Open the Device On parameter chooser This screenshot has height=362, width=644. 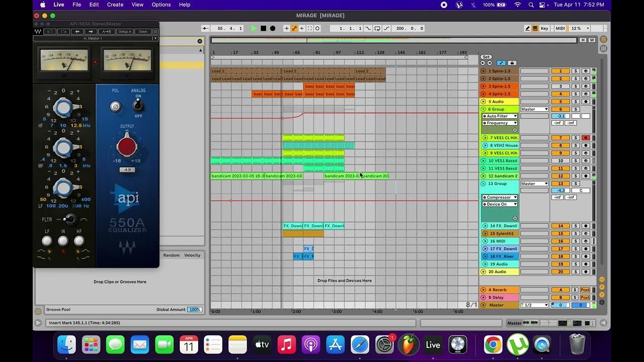(x=500, y=204)
